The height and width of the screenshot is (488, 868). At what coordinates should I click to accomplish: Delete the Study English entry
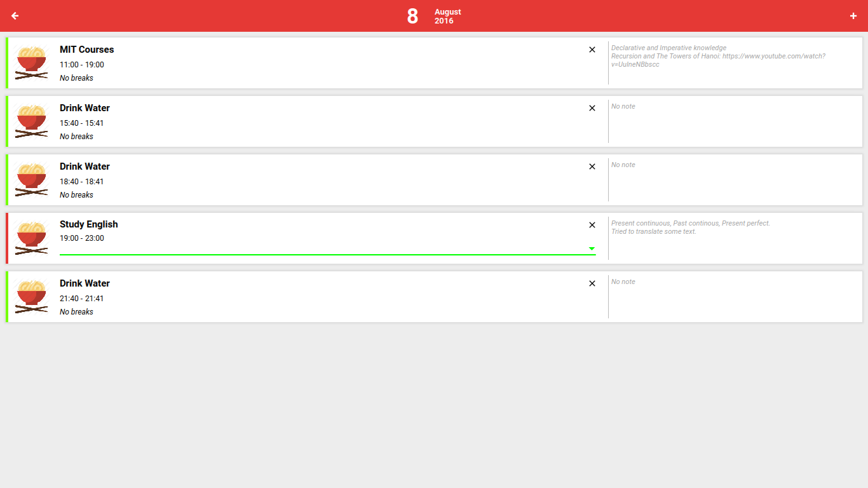(x=592, y=225)
